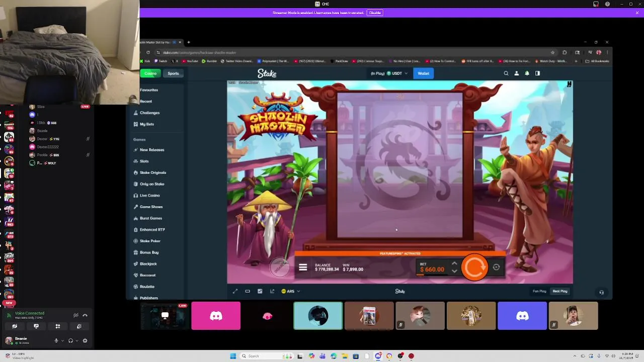The width and height of the screenshot is (644, 362).
Task: Enter fullscreen mode for the game
Action: point(235,291)
